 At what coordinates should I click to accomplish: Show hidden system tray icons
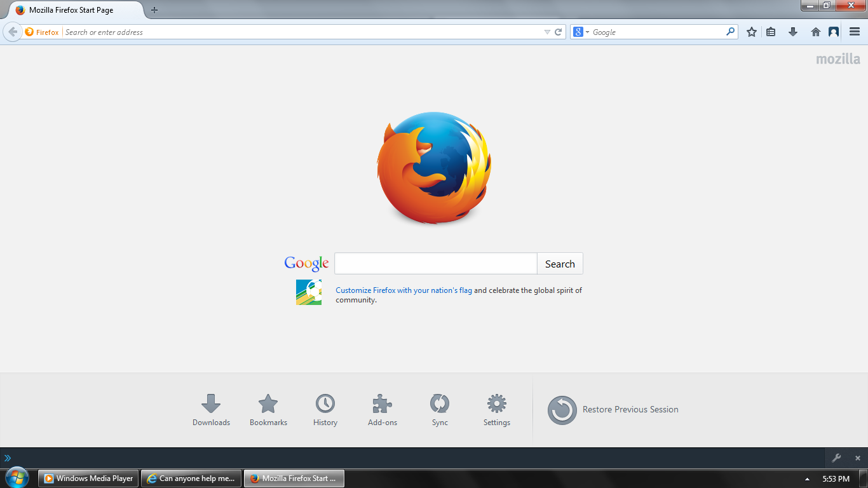(807, 478)
